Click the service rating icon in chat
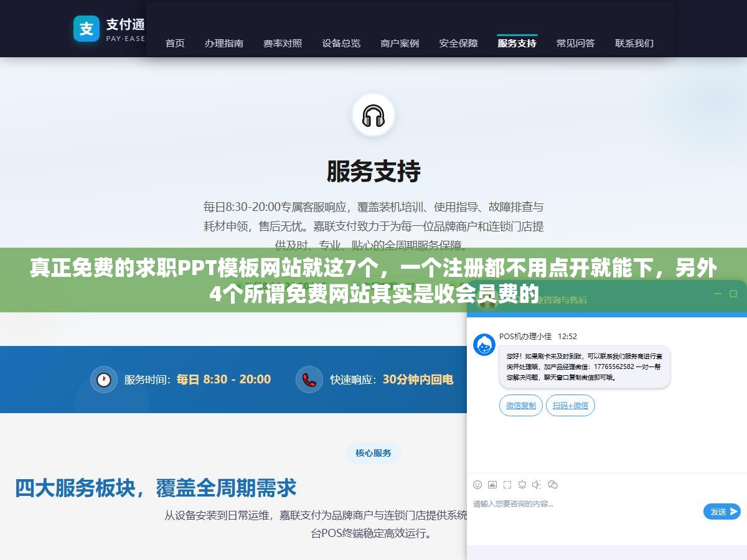 pos(522,485)
